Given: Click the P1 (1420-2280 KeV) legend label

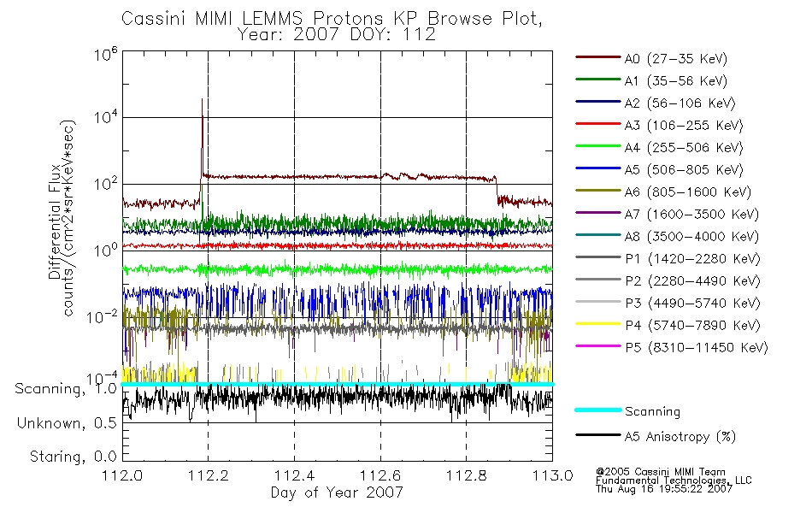Looking at the screenshot, I should coord(693,259).
